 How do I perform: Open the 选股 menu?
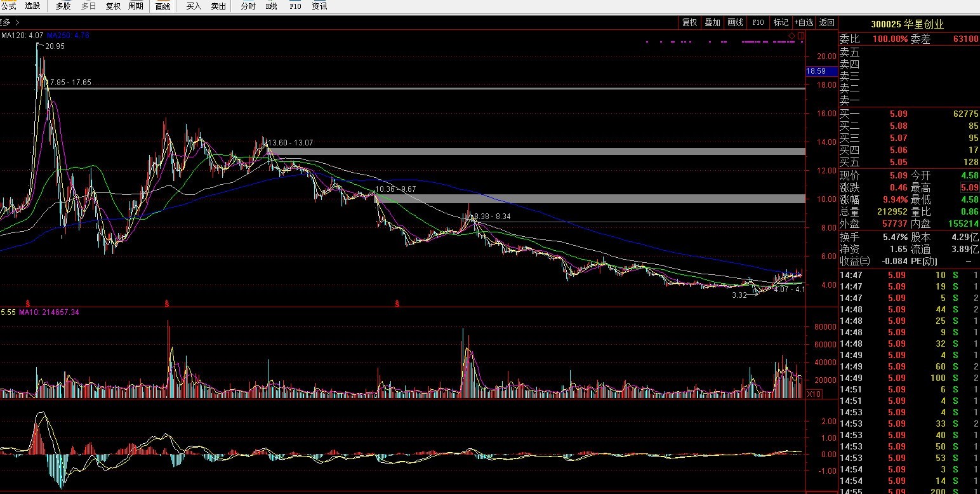pos(32,6)
